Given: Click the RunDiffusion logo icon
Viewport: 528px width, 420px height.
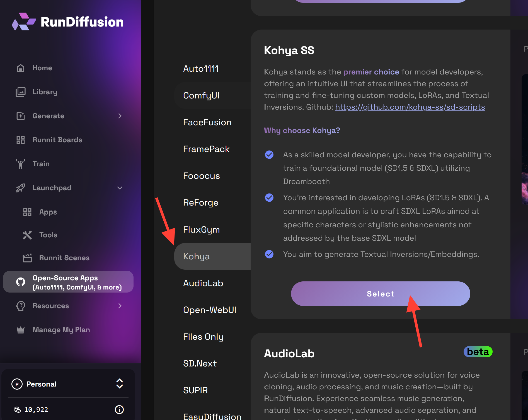Looking at the screenshot, I should click(24, 22).
